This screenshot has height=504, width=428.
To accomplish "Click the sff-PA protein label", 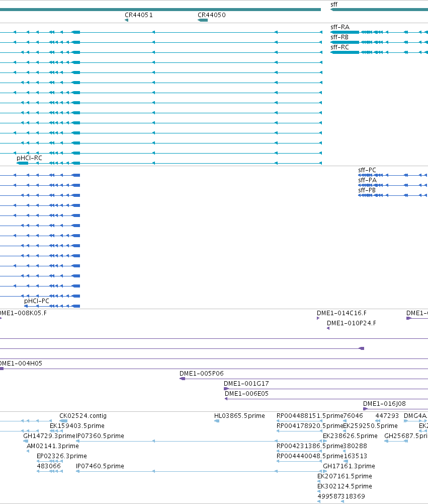I will coord(367,180).
